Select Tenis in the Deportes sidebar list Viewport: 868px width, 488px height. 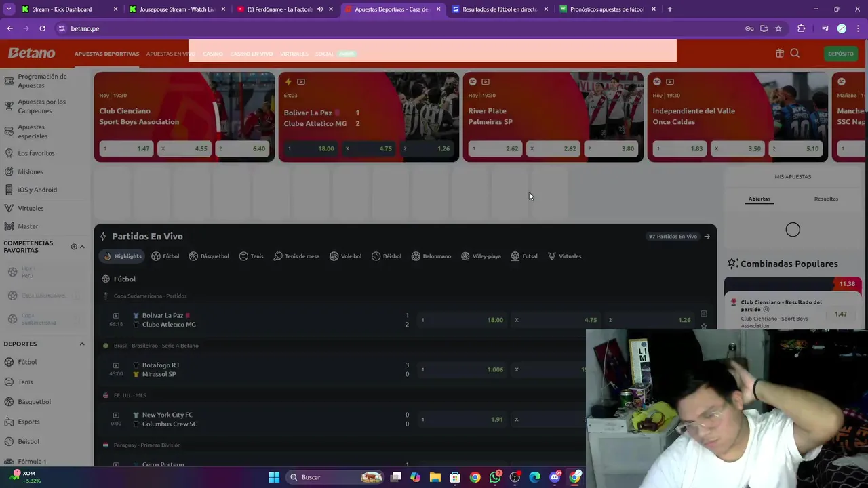[x=25, y=382]
